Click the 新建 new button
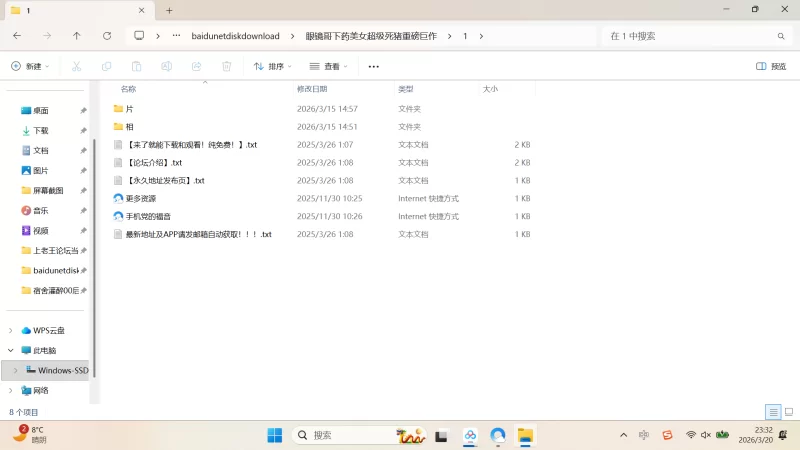The height and width of the screenshot is (450, 800). pyautogui.click(x=30, y=66)
